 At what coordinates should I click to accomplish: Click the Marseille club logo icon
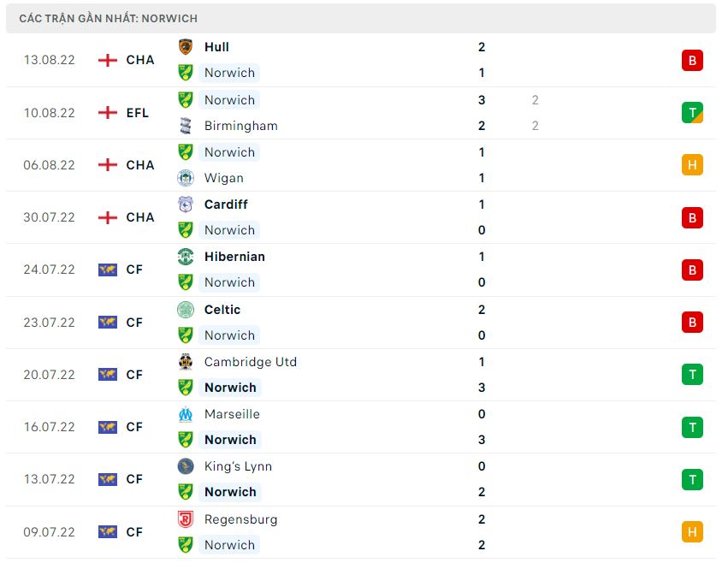click(186, 414)
